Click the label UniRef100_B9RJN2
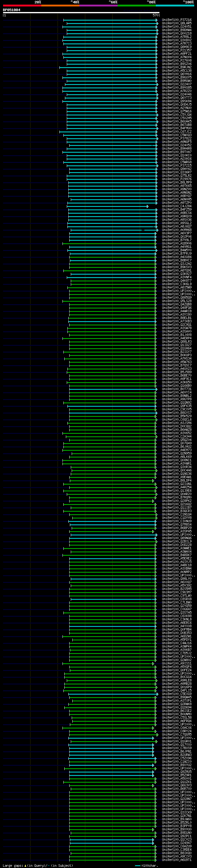197x868 pixels. [177, 67]
